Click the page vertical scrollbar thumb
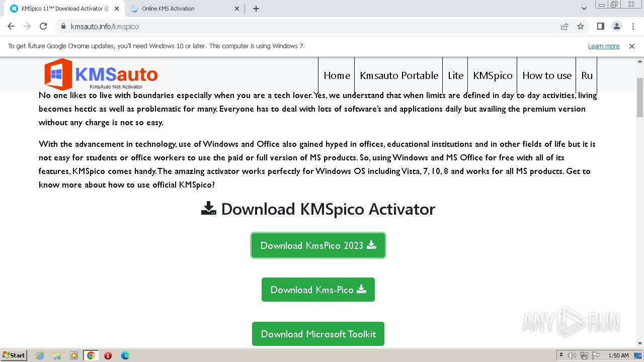Image resolution: width=644 pixels, height=362 pixels. point(640,98)
